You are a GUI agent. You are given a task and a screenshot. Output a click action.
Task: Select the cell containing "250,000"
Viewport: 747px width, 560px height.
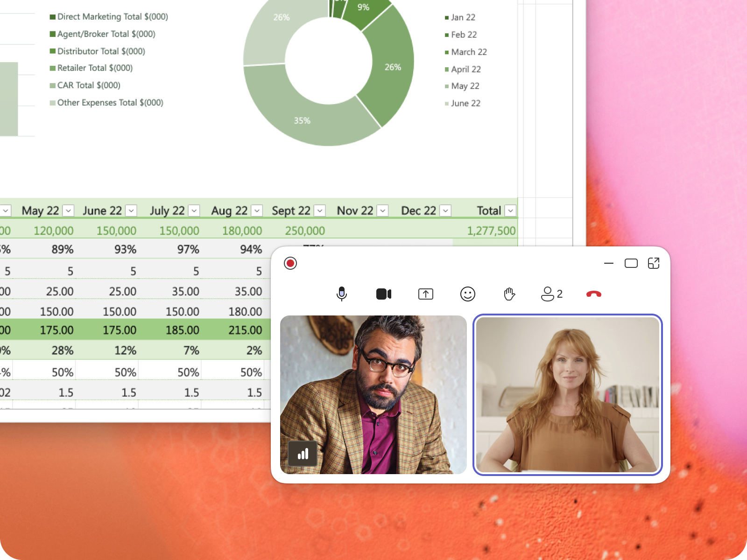tap(305, 231)
